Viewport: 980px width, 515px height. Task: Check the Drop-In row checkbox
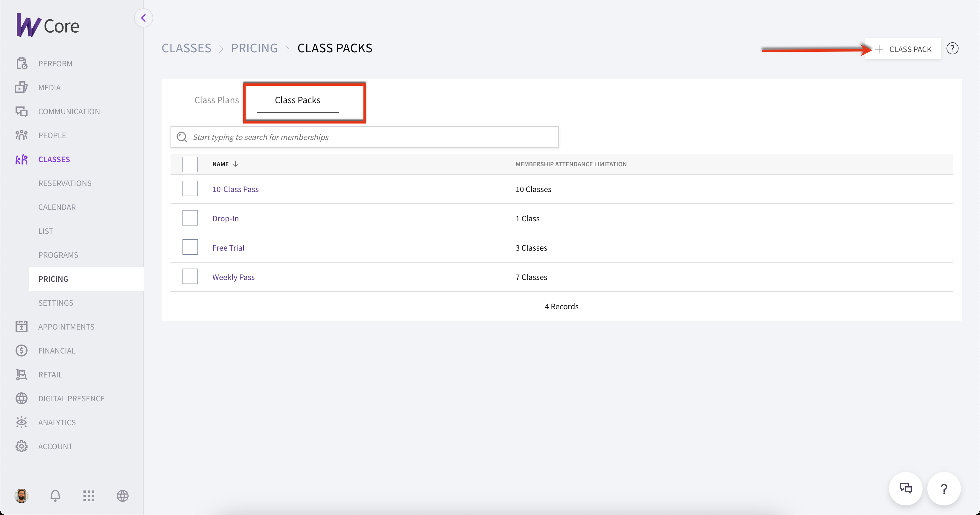pos(190,217)
